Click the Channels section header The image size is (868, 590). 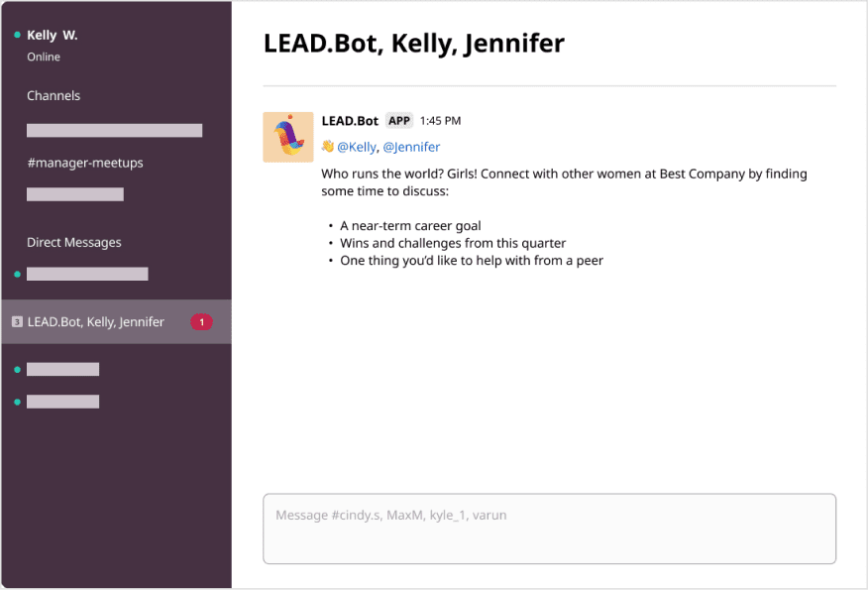tap(54, 96)
